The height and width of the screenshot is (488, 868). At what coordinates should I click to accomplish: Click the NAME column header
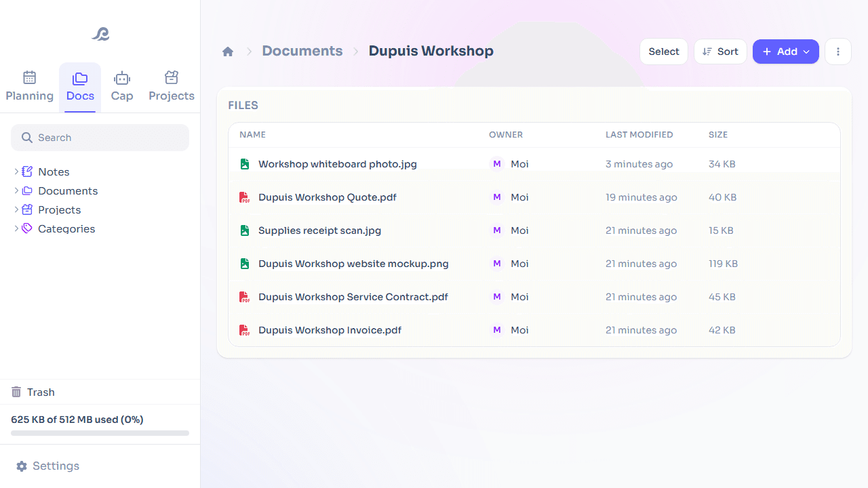pos(252,135)
